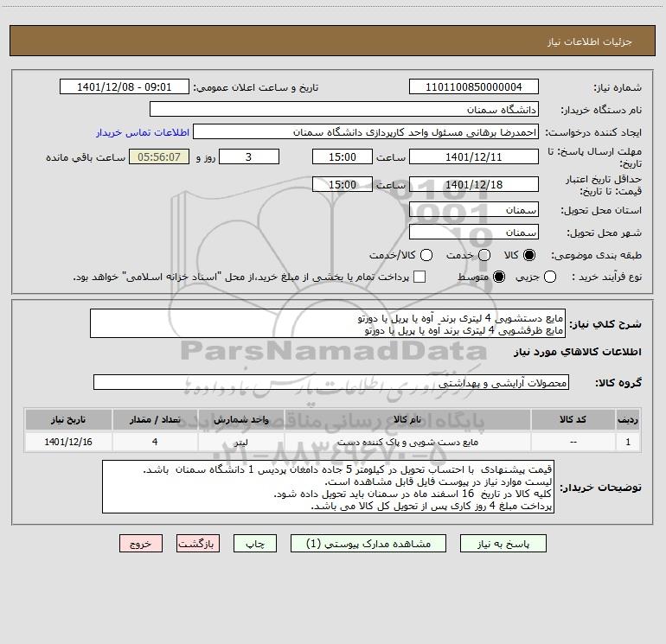Select the کالا radio button

529,255
